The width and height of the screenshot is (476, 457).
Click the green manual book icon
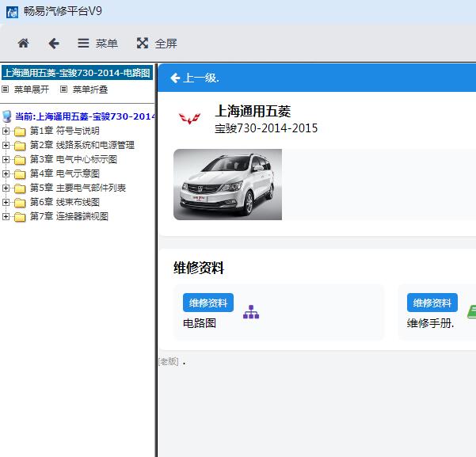click(472, 312)
